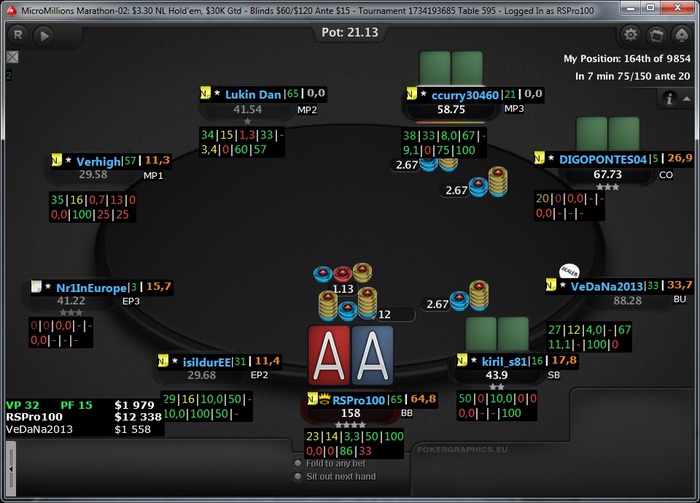Click the 'In 7 min 75/150 ante 20' text
700x503 pixels.
click(x=632, y=76)
